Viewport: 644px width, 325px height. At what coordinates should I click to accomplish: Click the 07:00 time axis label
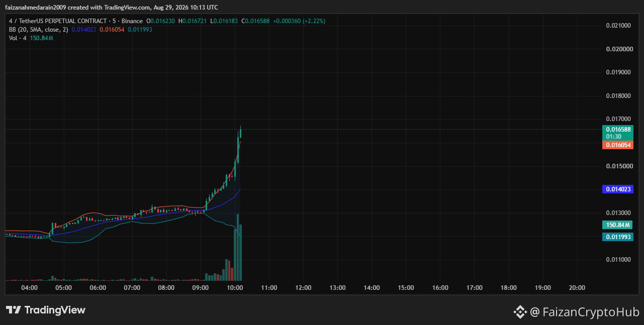click(132, 288)
